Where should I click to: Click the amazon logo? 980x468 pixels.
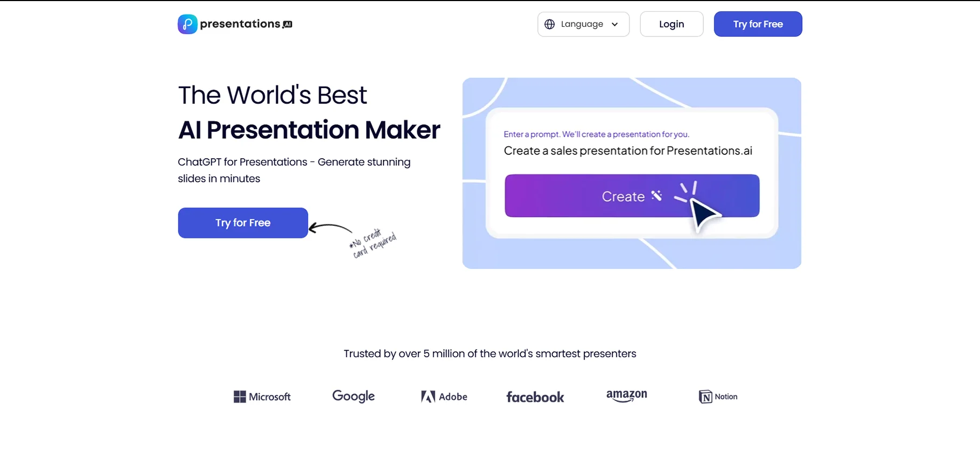626,396
